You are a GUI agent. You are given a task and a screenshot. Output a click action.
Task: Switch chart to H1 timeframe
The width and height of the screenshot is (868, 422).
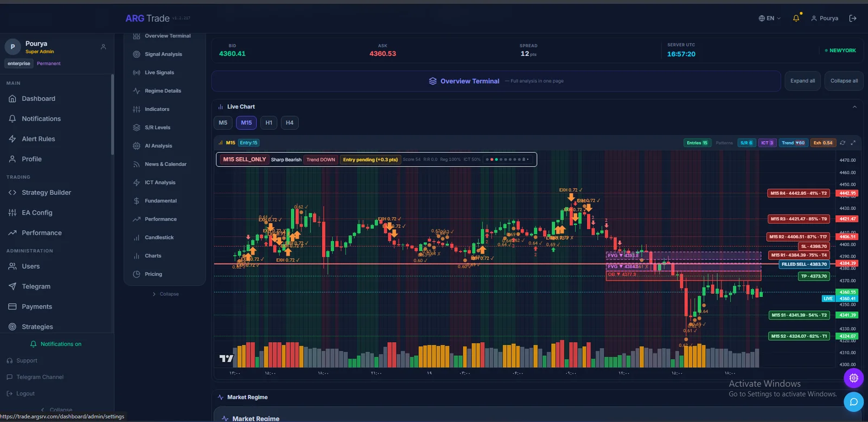tap(269, 123)
